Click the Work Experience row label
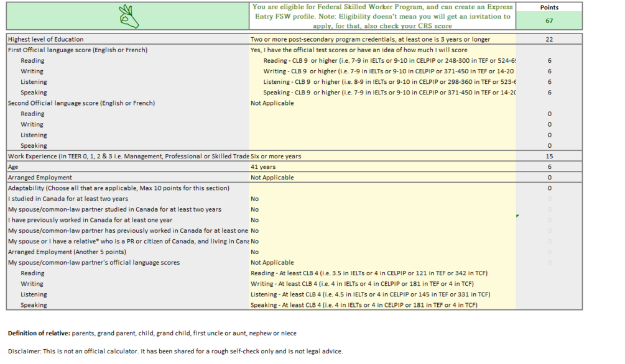The height and width of the screenshot is (364, 625). (x=128, y=156)
